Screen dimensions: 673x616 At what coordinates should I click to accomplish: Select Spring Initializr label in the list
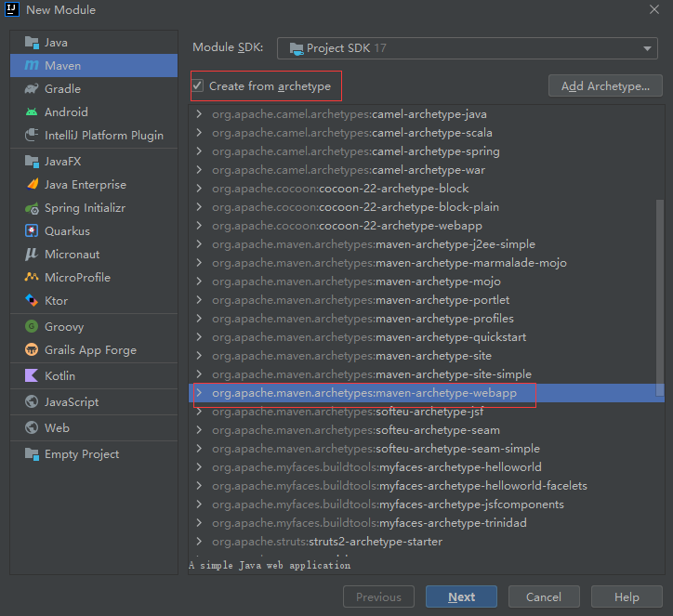tap(85, 208)
